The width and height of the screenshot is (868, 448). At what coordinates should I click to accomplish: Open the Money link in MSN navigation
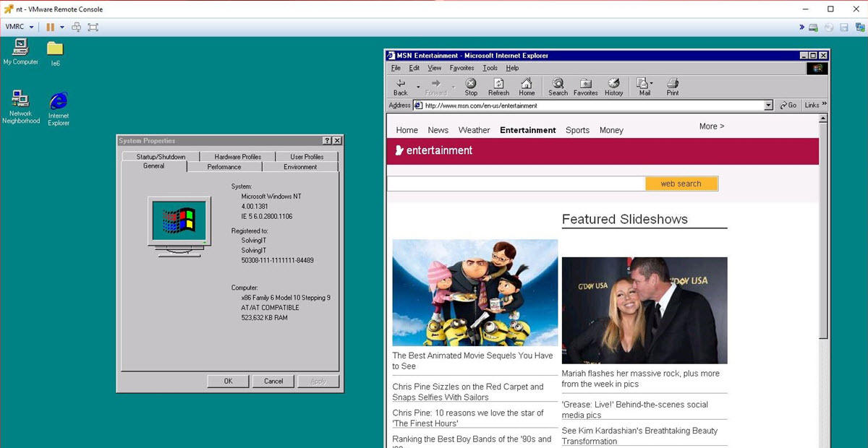click(x=611, y=130)
